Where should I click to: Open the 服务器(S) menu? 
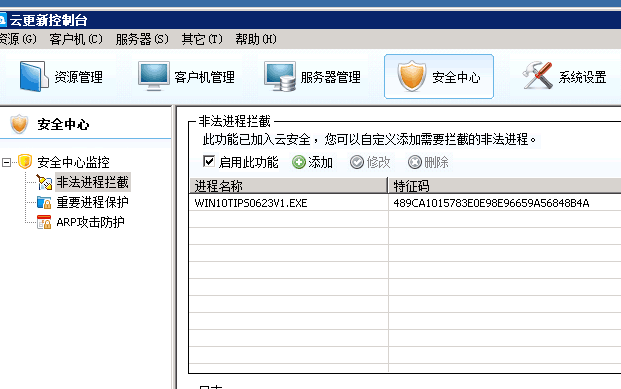[142, 39]
